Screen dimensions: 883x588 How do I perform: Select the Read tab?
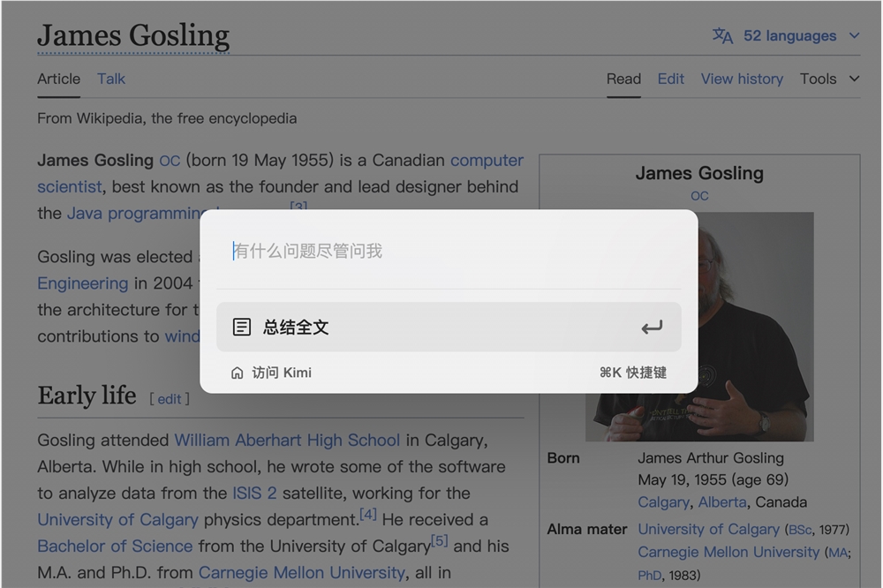(x=623, y=79)
